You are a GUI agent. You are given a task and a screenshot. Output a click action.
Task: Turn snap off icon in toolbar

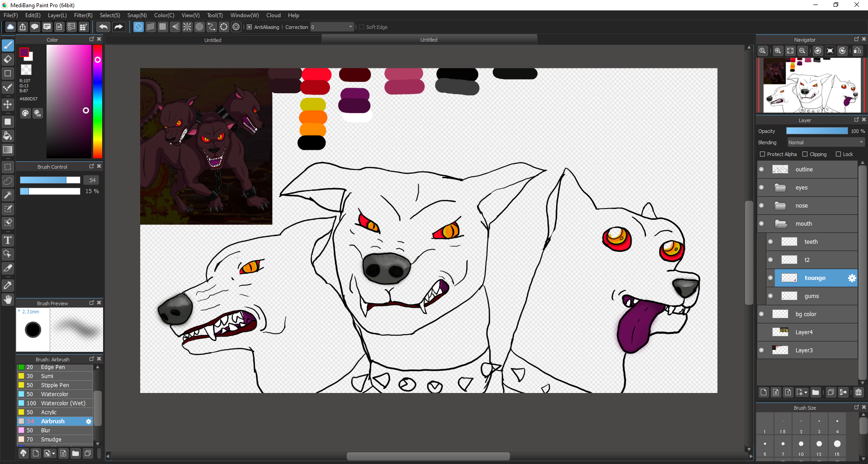[x=138, y=27]
